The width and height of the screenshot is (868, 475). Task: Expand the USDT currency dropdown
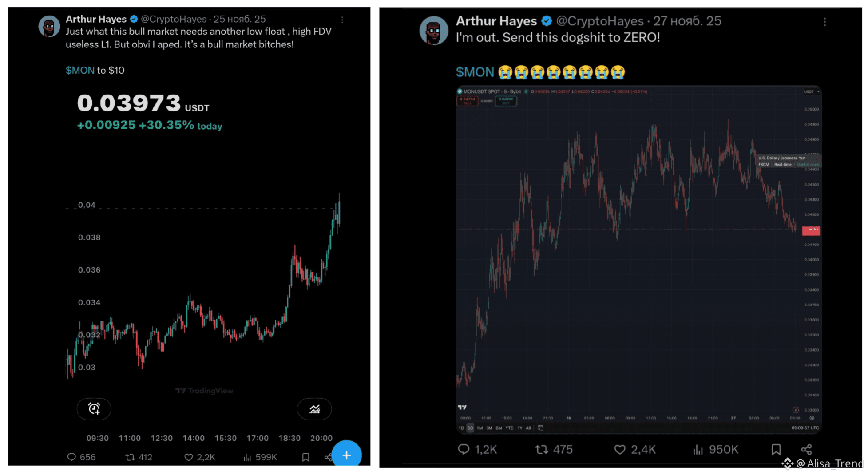point(811,92)
